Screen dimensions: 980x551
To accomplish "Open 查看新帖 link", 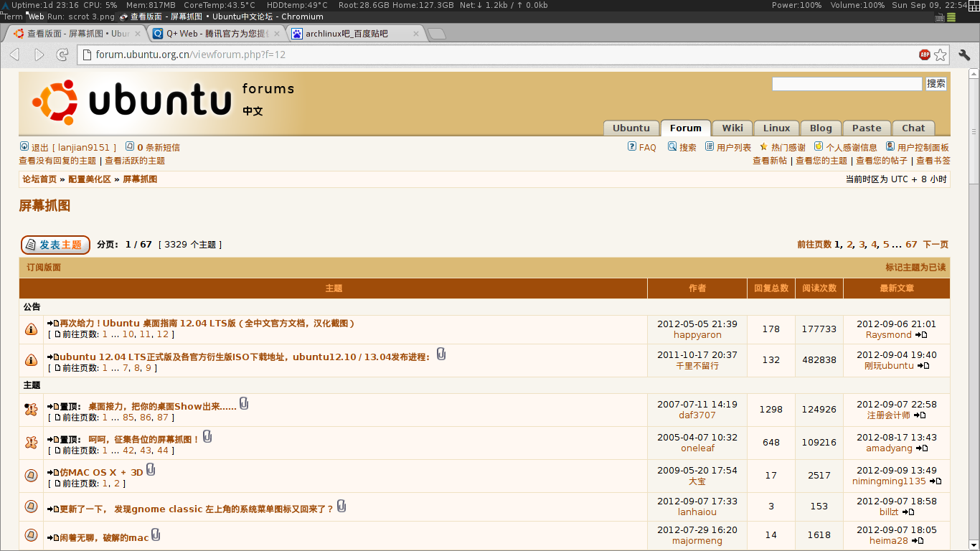I will 770,161.
